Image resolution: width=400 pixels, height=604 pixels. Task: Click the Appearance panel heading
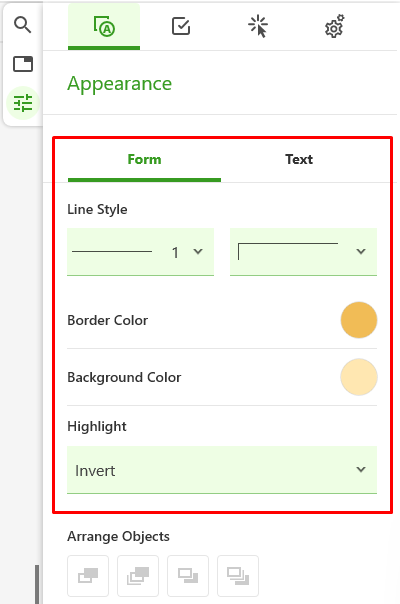click(x=119, y=84)
